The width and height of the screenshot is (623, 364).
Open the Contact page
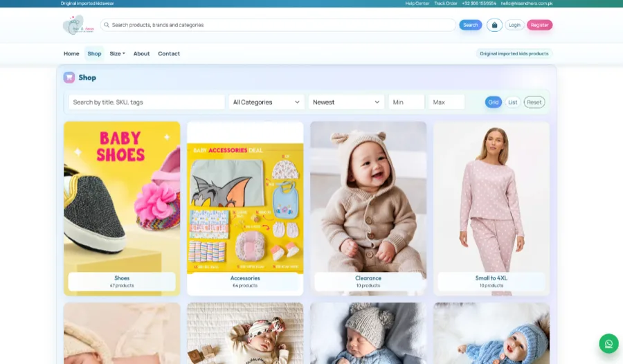point(169,54)
